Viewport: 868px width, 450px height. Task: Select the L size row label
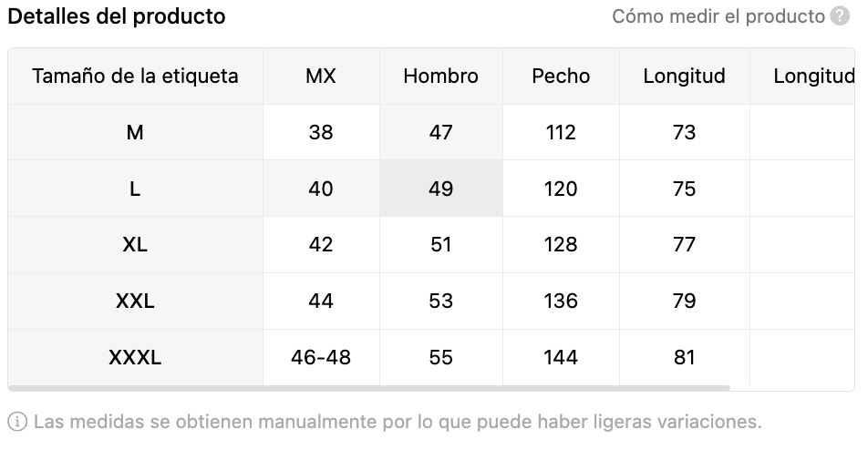click(x=135, y=189)
